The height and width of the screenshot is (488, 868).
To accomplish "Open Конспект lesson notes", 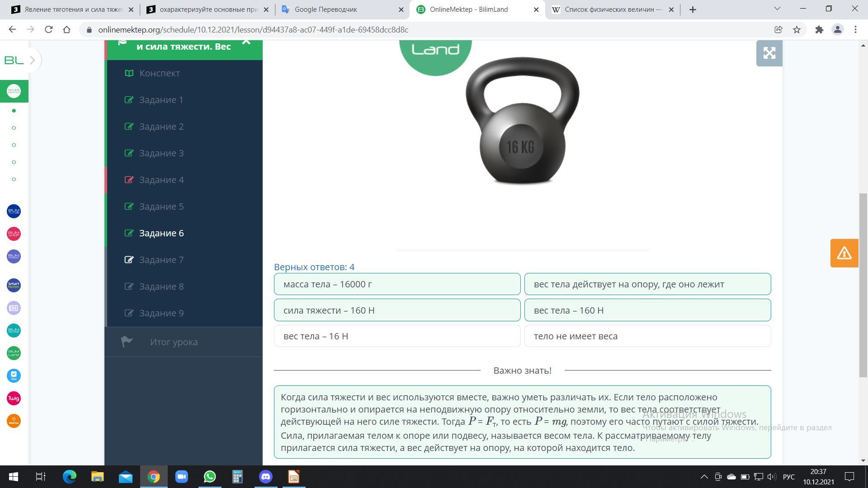I will (159, 73).
